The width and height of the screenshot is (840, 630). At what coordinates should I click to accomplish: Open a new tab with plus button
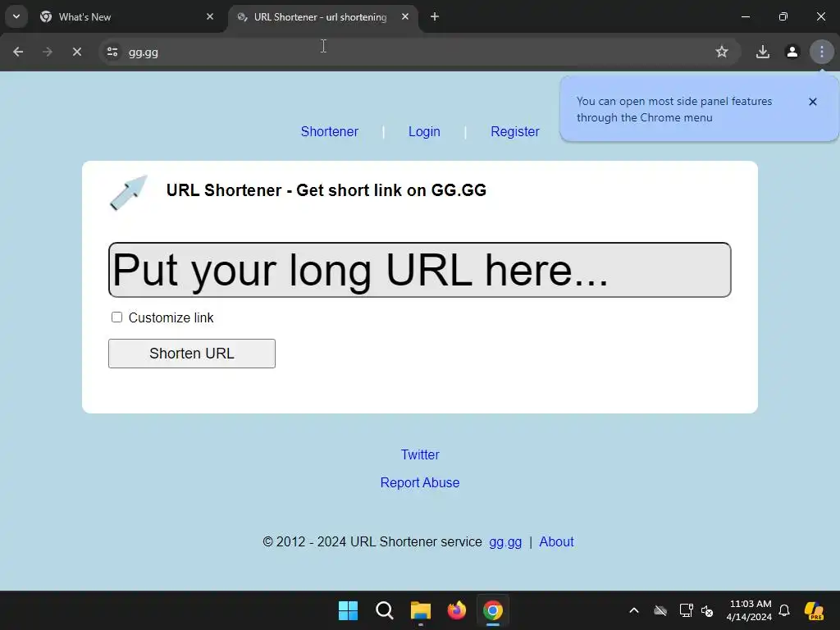[435, 17]
